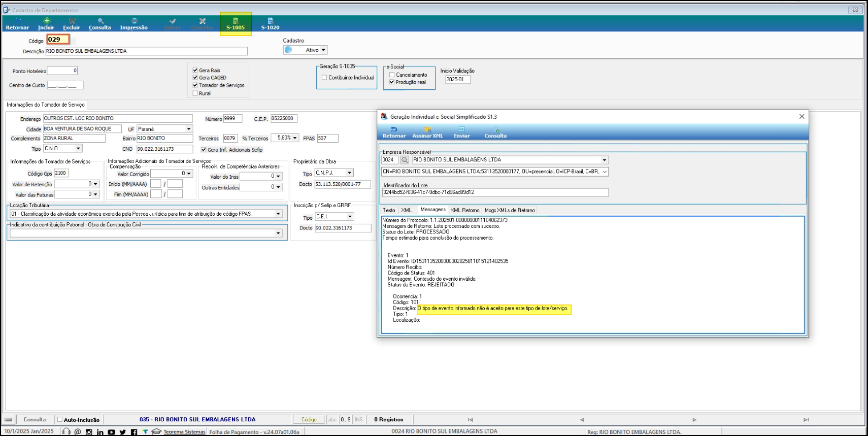Toggle Gera Inf. Adicionais Sefip checkbox
Screen dimensions: 868x436
pos(204,150)
